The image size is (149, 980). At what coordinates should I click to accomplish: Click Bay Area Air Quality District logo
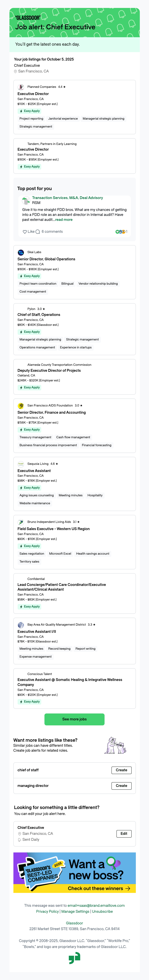[21, 625]
